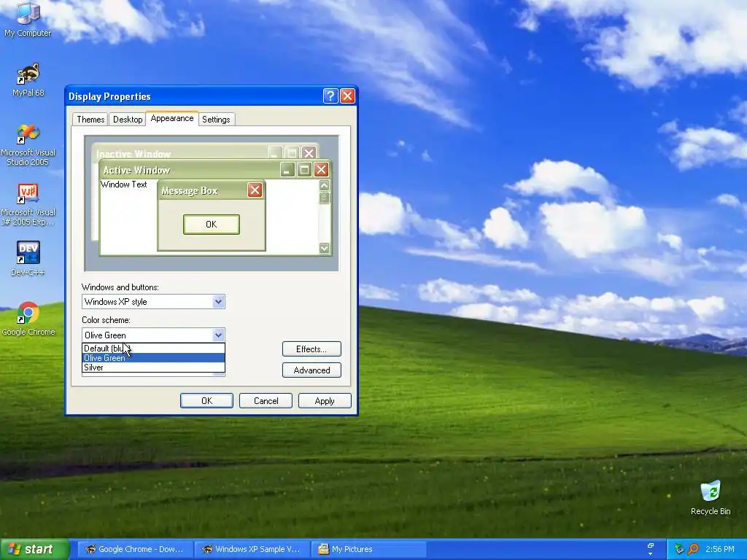Click the help question mark in Display Properties
Image resolution: width=747 pixels, height=560 pixels.
click(x=330, y=96)
